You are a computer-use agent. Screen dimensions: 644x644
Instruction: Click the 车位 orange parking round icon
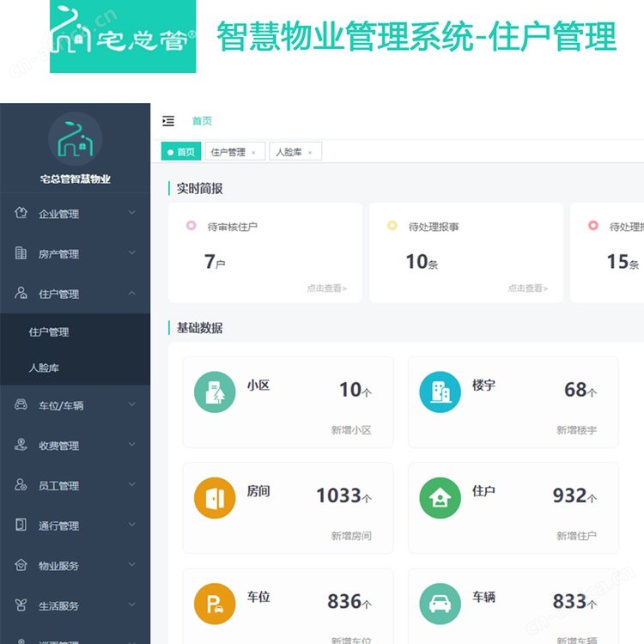[215, 604]
